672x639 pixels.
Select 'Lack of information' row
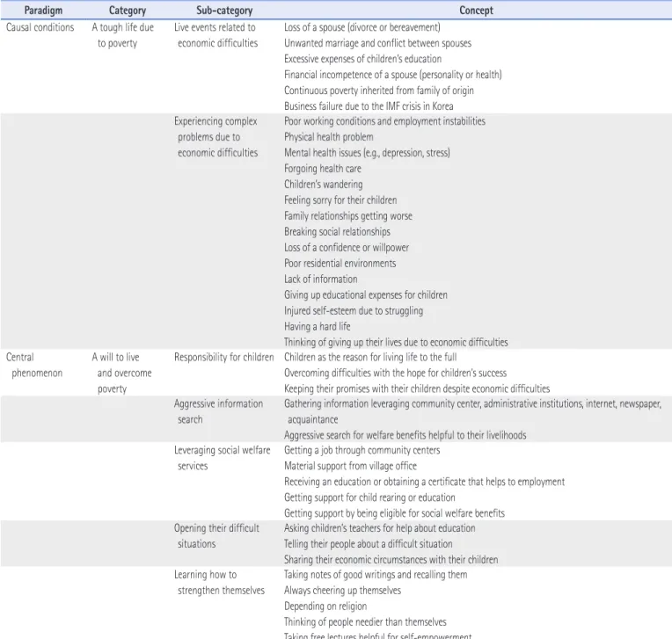320,280
